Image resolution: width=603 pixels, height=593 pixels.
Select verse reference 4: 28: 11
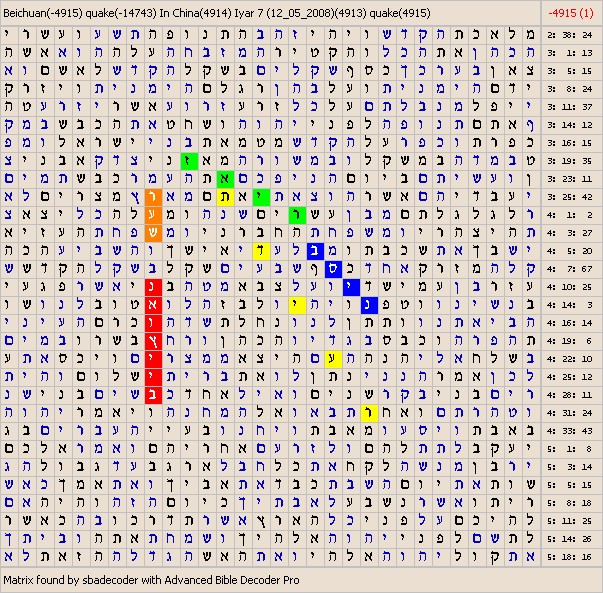point(570,395)
